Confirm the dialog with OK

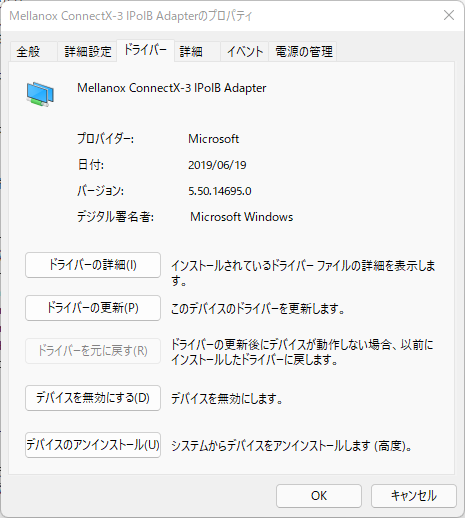pos(319,496)
